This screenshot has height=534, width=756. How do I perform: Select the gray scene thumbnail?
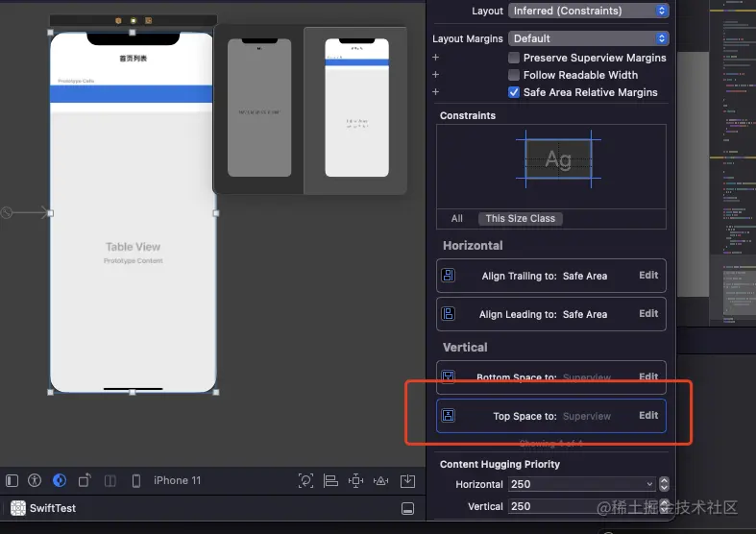259,108
